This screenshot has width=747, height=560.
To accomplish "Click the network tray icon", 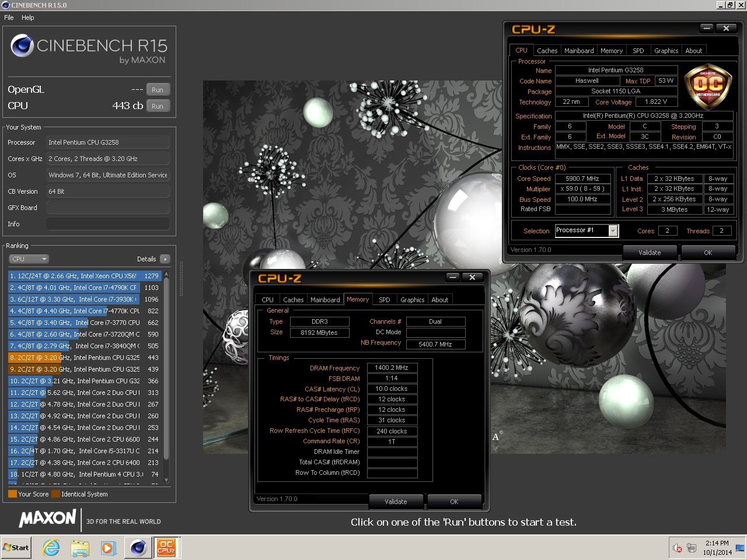I will tap(692, 548).
